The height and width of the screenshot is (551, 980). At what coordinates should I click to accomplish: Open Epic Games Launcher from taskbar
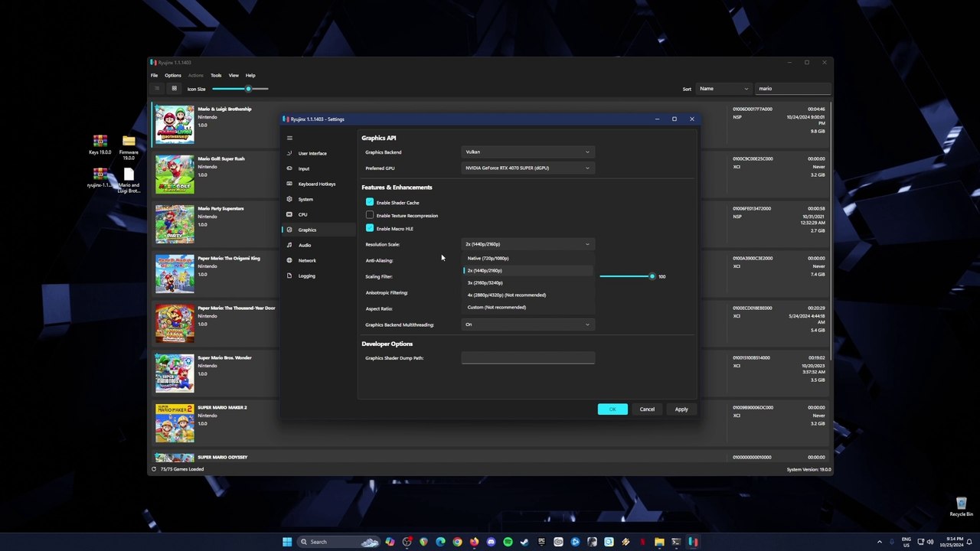541,542
